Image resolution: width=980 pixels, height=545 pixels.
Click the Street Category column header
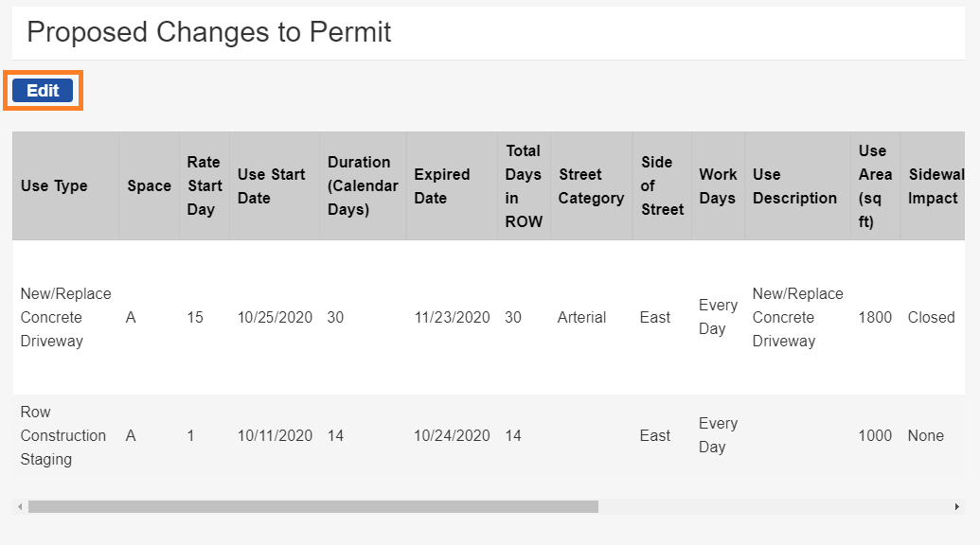[591, 186]
